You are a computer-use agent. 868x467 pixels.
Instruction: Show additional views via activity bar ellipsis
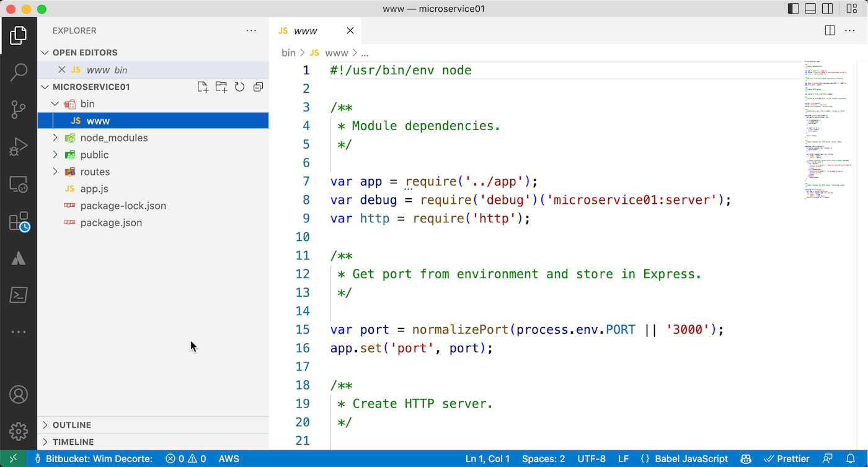[19, 332]
